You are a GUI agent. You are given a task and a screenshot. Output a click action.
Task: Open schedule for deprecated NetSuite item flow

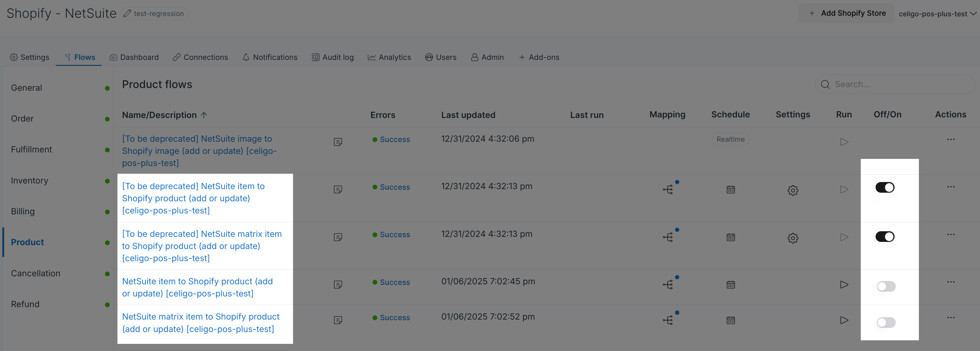731,189
